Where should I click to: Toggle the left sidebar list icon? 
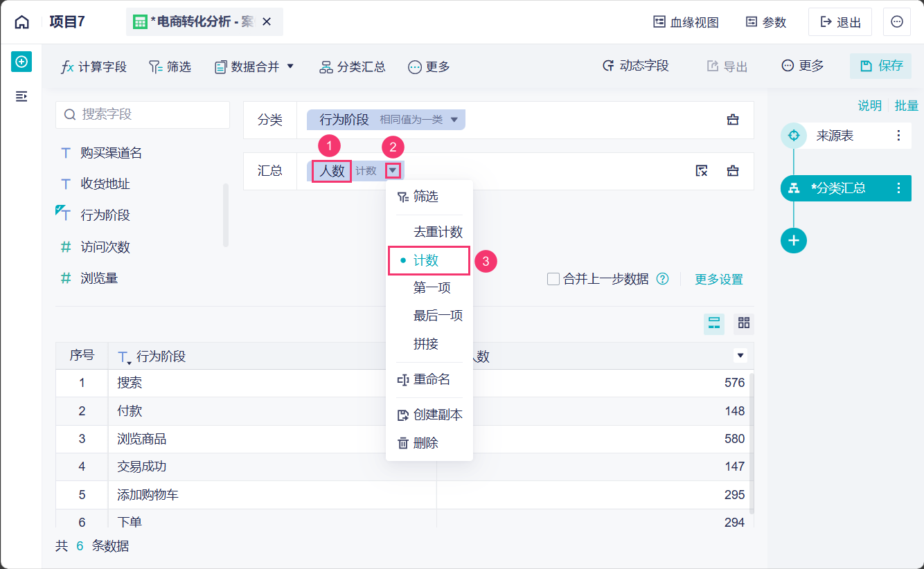(21, 96)
